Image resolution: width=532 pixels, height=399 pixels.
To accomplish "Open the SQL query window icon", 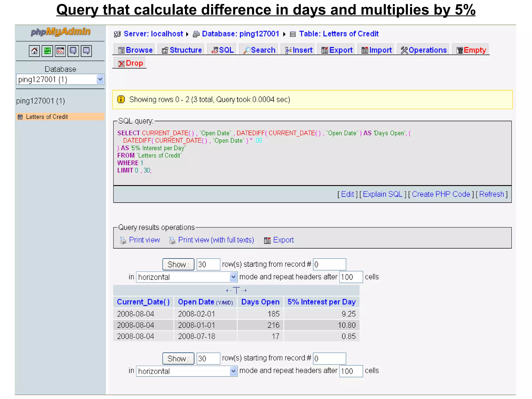I will click(60, 51).
